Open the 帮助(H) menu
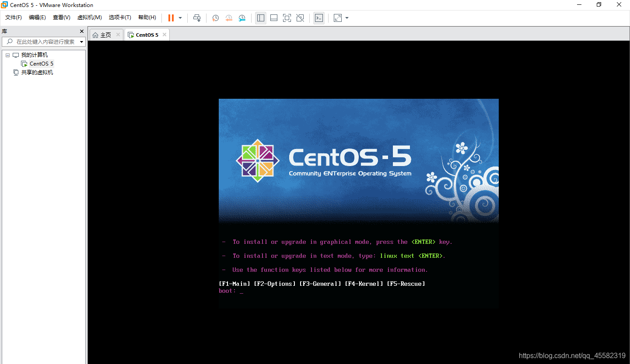Viewport: 630px width, 364px height. click(x=147, y=17)
